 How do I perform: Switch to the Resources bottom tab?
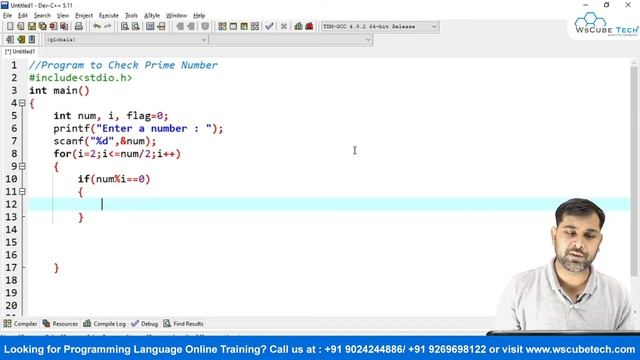[60, 324]
